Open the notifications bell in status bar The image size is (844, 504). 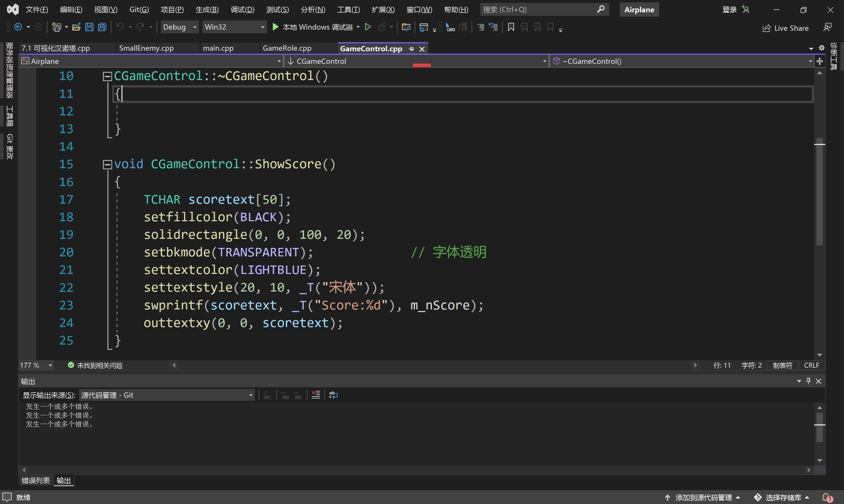(826, 498)
